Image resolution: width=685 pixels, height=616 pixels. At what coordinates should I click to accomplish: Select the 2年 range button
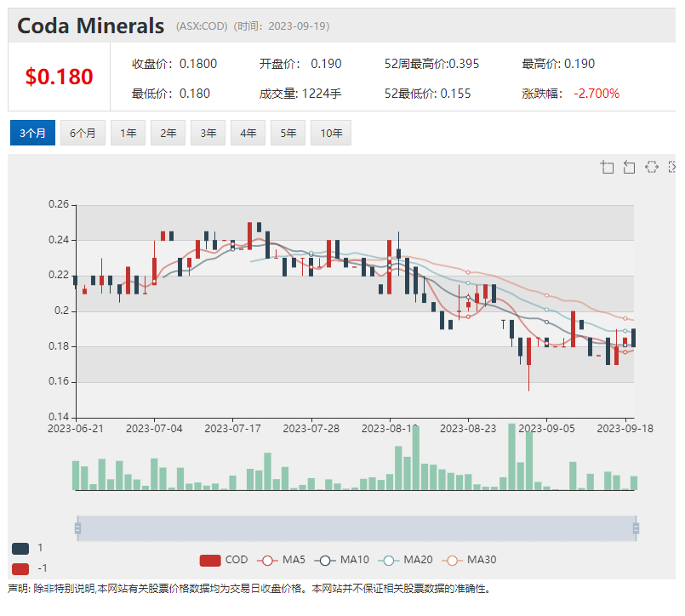(168, 133)
